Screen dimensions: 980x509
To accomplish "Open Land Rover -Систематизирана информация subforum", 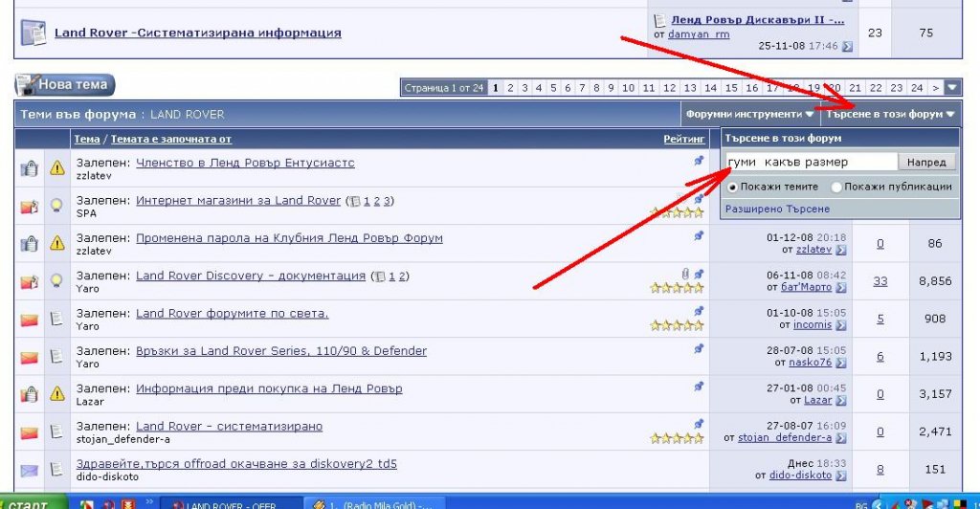I will pos(197,33).
